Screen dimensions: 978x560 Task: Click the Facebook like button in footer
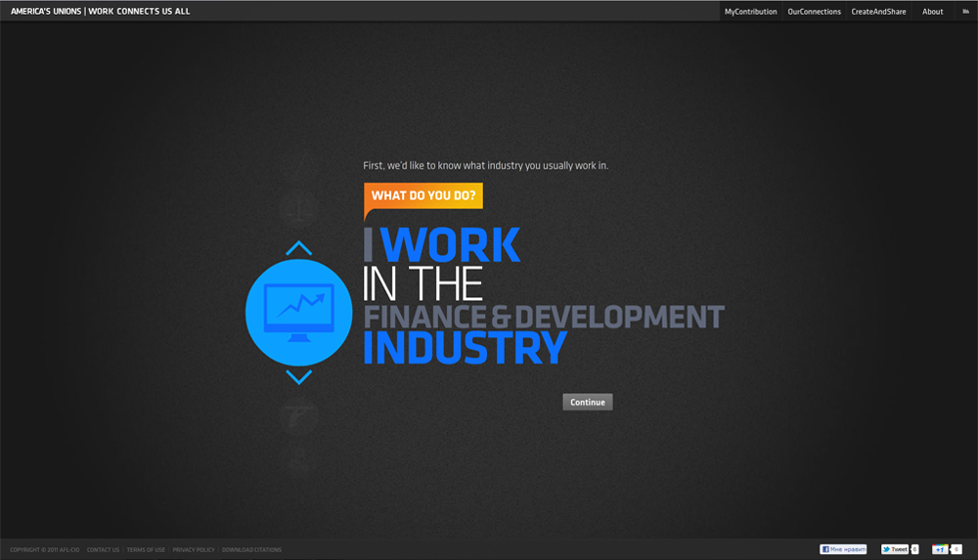[x=843, y=549]
